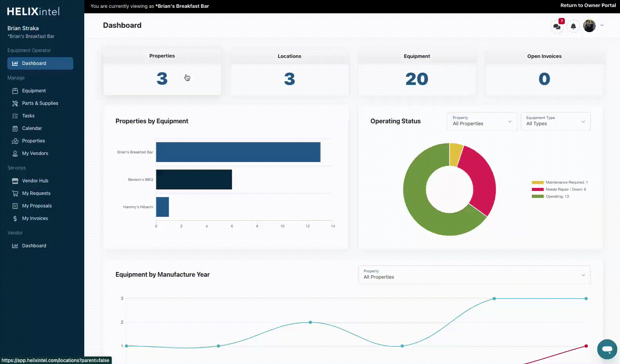Click the Benson's BBQ chart bar
Image resolution: width=620 pixels, height=364 pixels.
click(x=194, y=179)
